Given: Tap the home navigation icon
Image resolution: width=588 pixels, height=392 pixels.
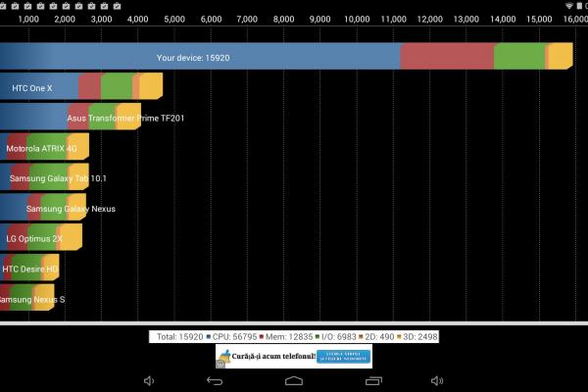Looking at the screenshot, I should [294, 381].
